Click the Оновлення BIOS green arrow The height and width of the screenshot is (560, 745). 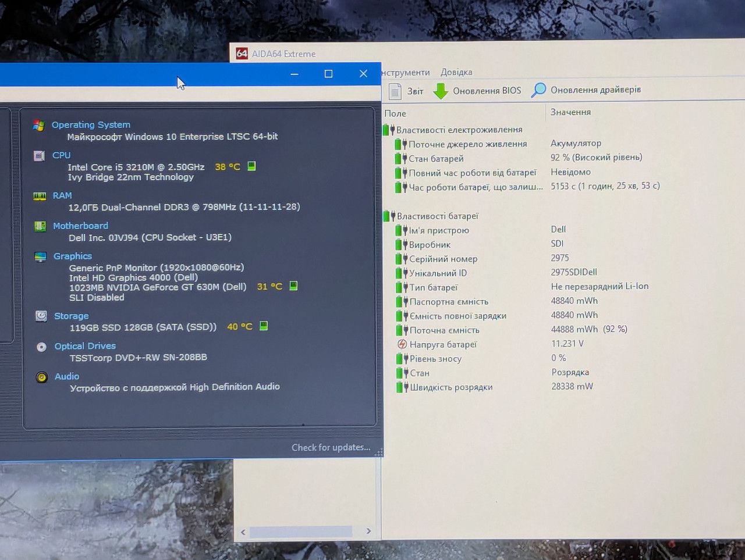(x=441, y=91)
